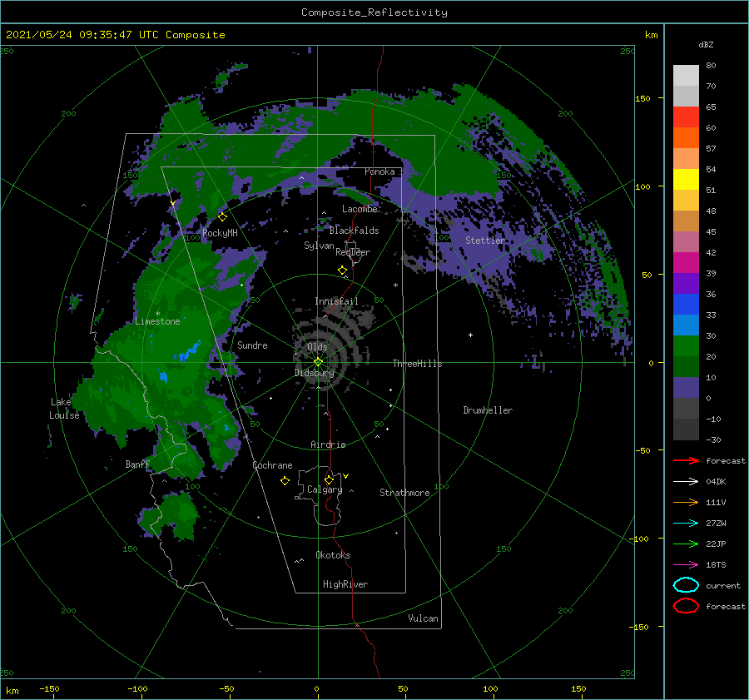Click the RockyMH label

click(220, 233)
